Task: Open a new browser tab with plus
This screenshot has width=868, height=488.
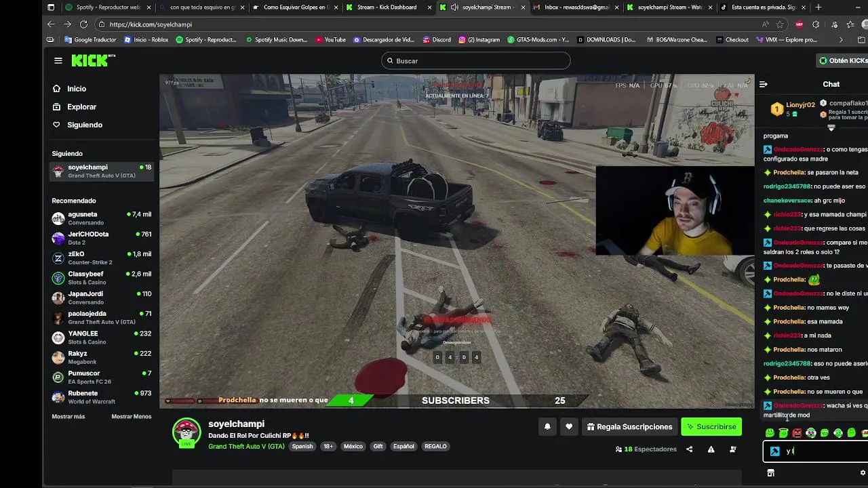Action: click(818, 7)
